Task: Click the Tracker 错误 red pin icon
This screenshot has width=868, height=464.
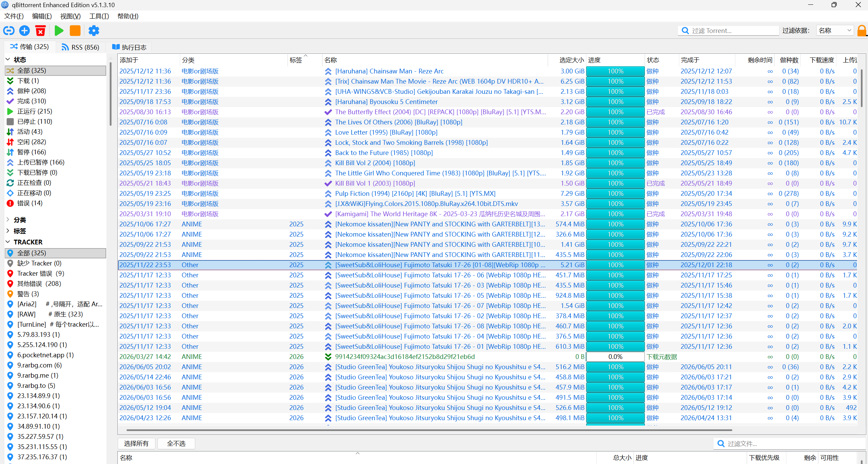Action: coord(10,274)
